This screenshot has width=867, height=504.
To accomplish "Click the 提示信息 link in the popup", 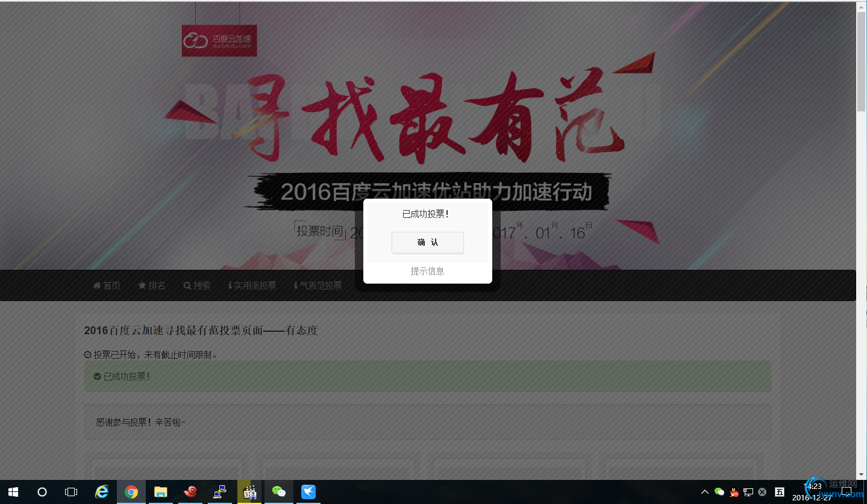I will pyautogui.click(x=427, y=271).
